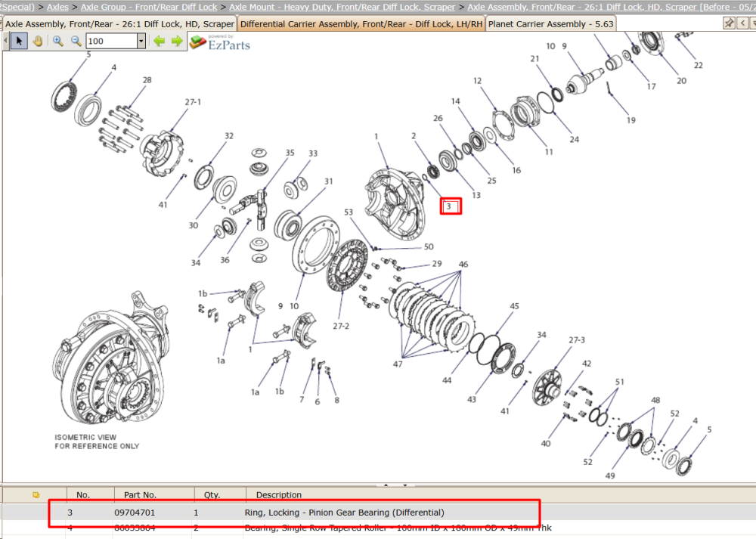Click callout 45 in the diagram
Screen dimensions: 756x539
(x=514, y=306)
